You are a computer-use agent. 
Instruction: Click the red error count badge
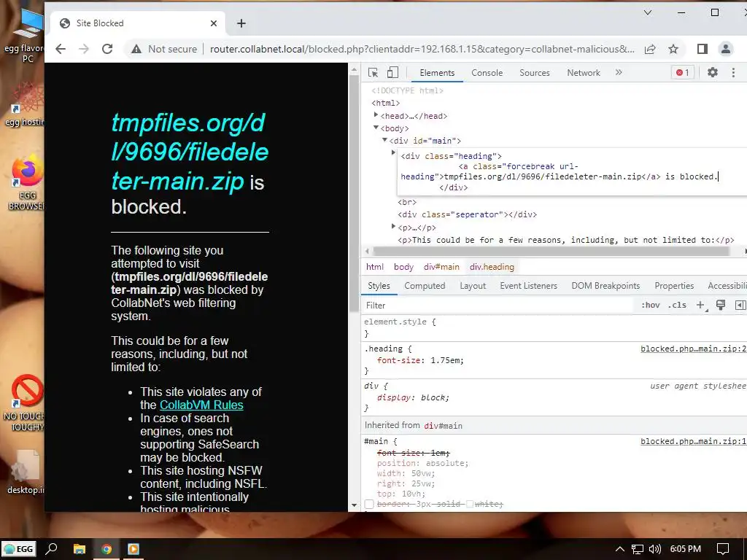pyautogui.click(x=682, y=72)
